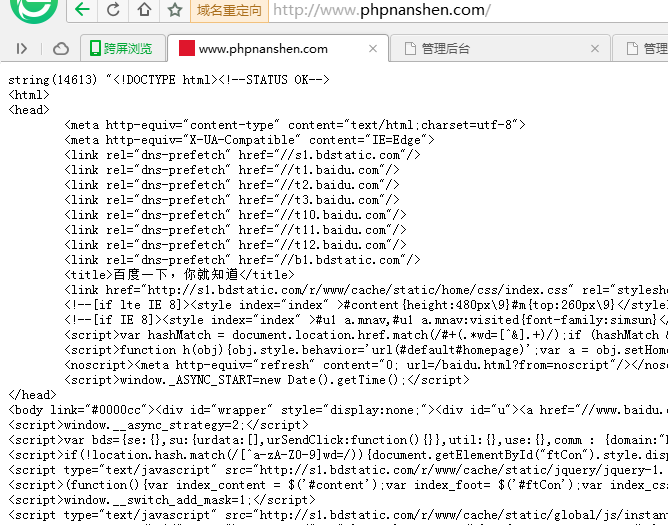Reload the page with the refresh icon
This screenshot has height=525, width=668.
tap(113, 9)
